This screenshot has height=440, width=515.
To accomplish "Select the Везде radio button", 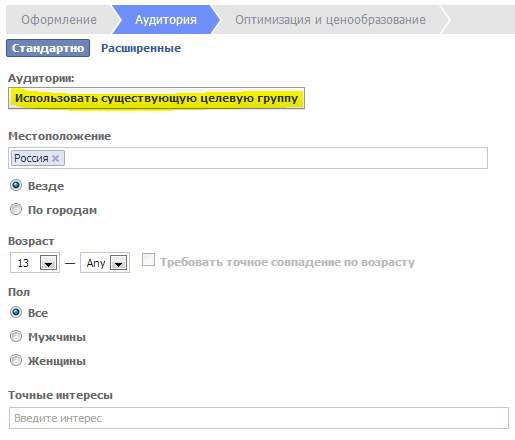I will point(16,185).
